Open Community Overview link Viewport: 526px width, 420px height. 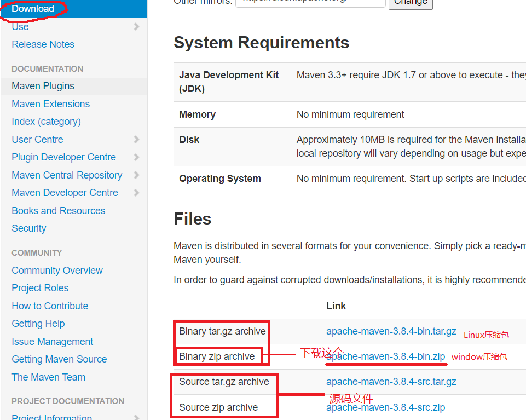tap(57, 271)
